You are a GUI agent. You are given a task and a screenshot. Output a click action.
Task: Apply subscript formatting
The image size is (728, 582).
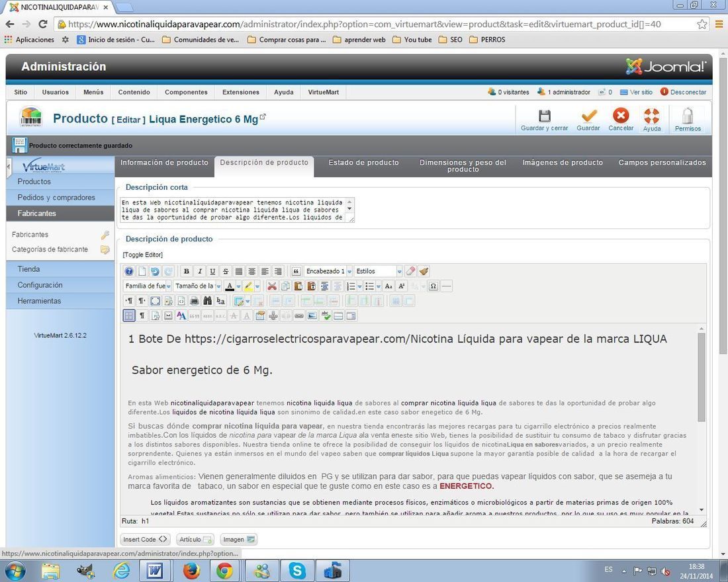pyautogui.click(x=389, y=286)
